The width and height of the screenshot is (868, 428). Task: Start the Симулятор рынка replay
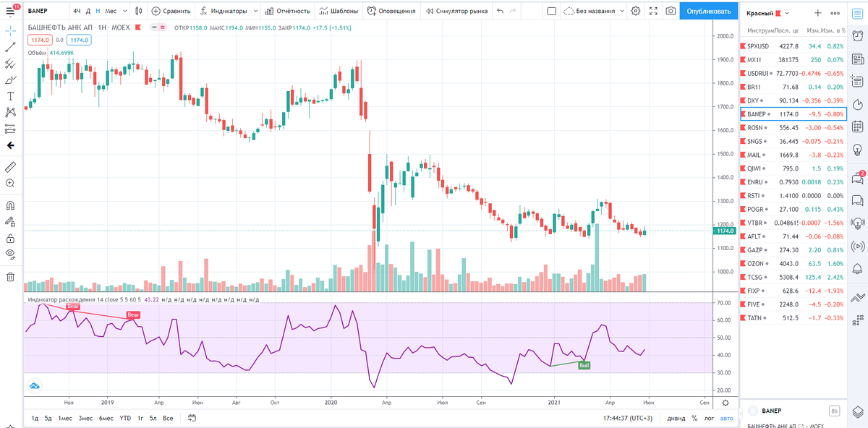pyautogui.click(x=455, y=11)
